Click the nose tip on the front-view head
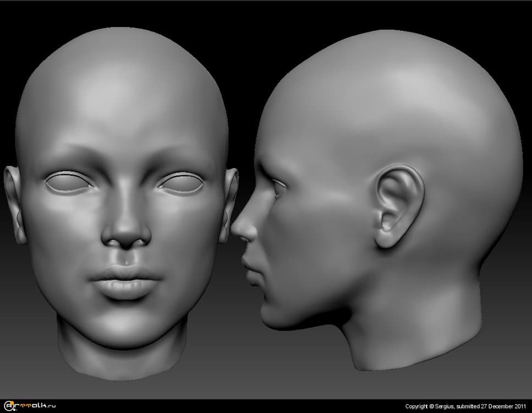 tap(126, 235)
